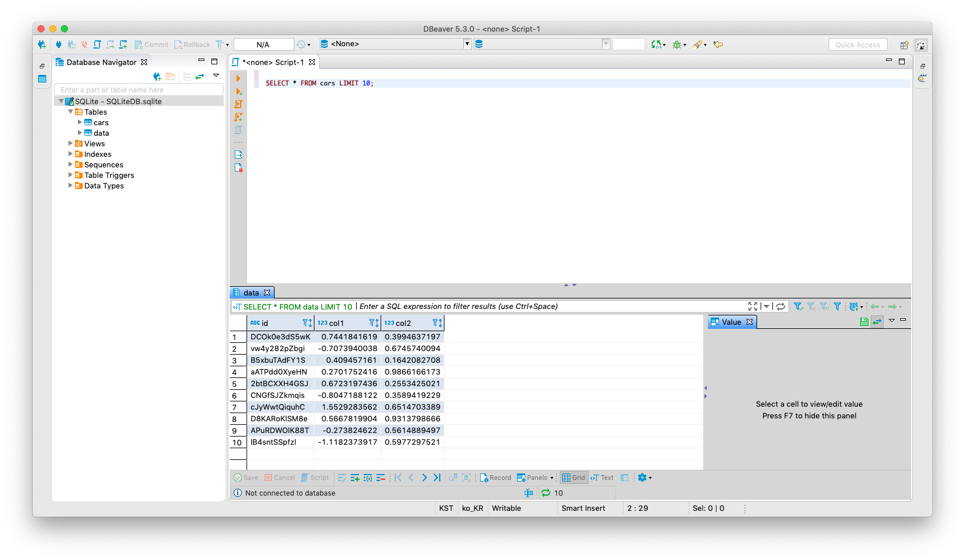Click the Execute SQL statement orange arrow
The height and width of the screenshot is (560, 965).
pyautogui.click(x=238, y=78)
